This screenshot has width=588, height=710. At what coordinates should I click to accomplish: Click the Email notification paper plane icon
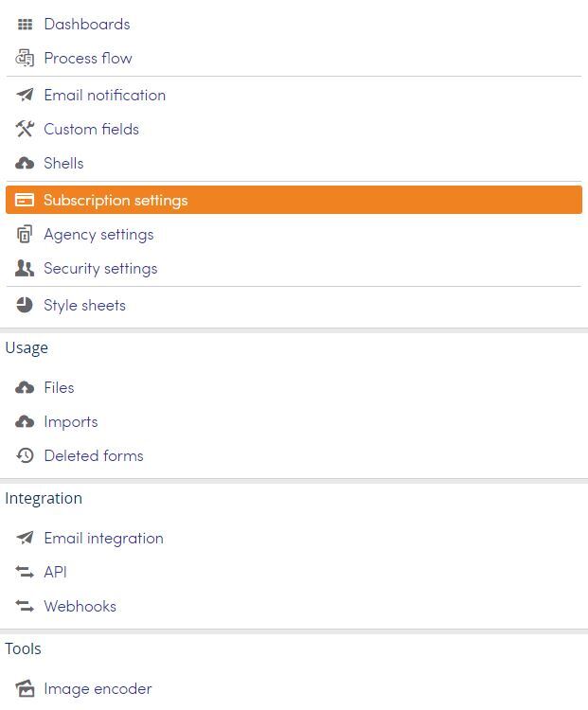[x=25, y=95]
